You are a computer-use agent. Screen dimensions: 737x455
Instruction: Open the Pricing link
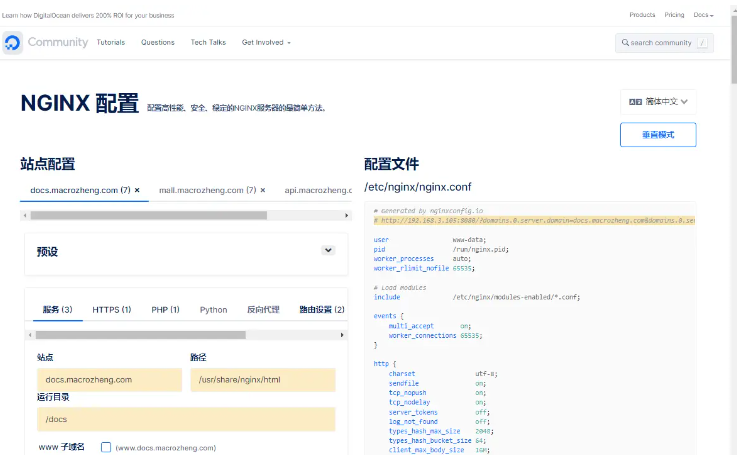(674, 15)
